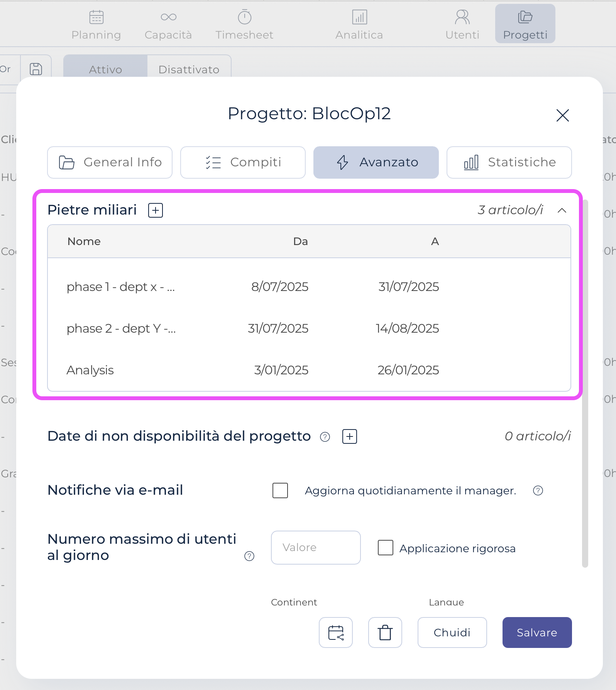Click the save disk icon in toolbar
The image size is (616, 690).
click(x=36, y=69)
